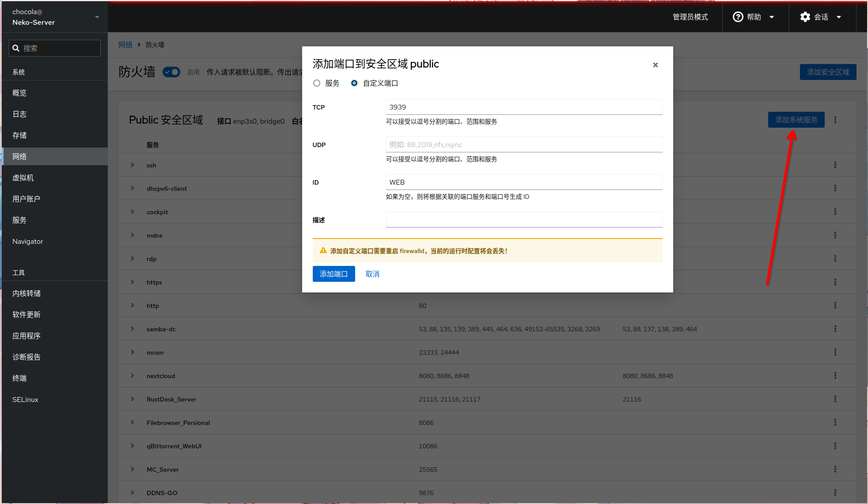Viewport: 868px width, 504px height.
Task: Click the sidebar search field
Action: pyautogui.click(x=55, y=48)
